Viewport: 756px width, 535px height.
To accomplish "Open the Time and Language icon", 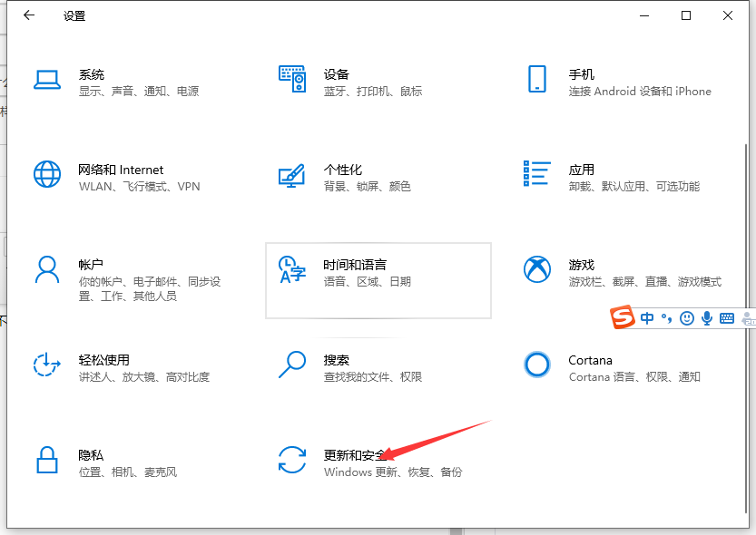I will pos(292,269).
